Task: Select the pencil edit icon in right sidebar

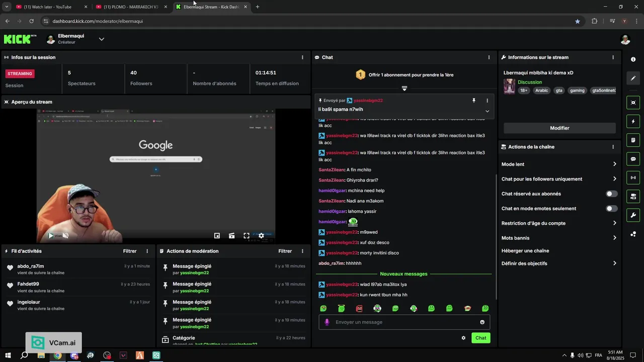Action: coord(633,78)
